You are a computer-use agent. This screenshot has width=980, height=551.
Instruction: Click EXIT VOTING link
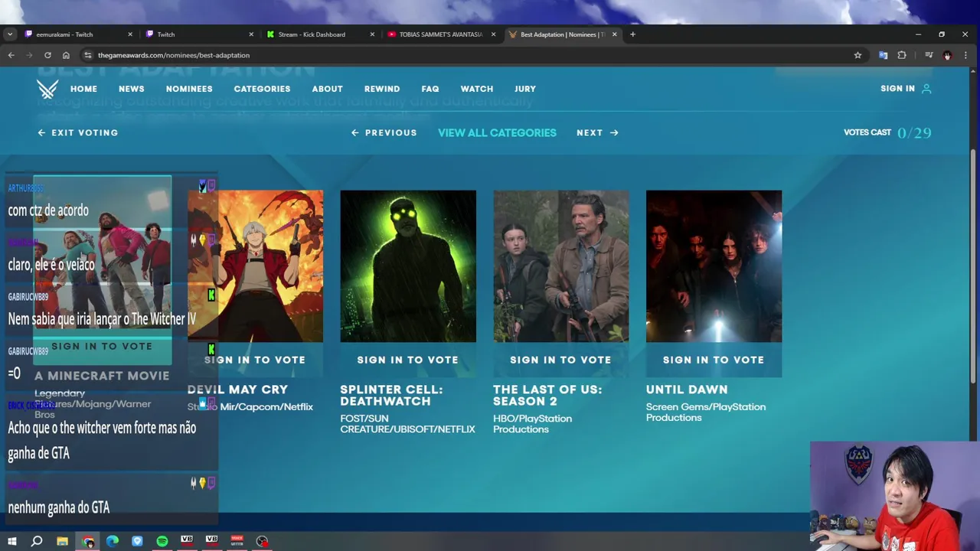78,132
